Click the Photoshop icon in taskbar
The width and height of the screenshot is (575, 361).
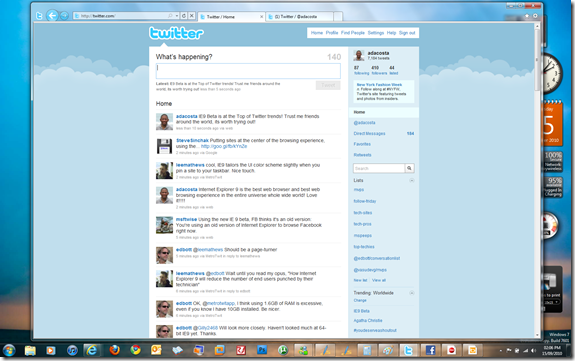(262, 350)
